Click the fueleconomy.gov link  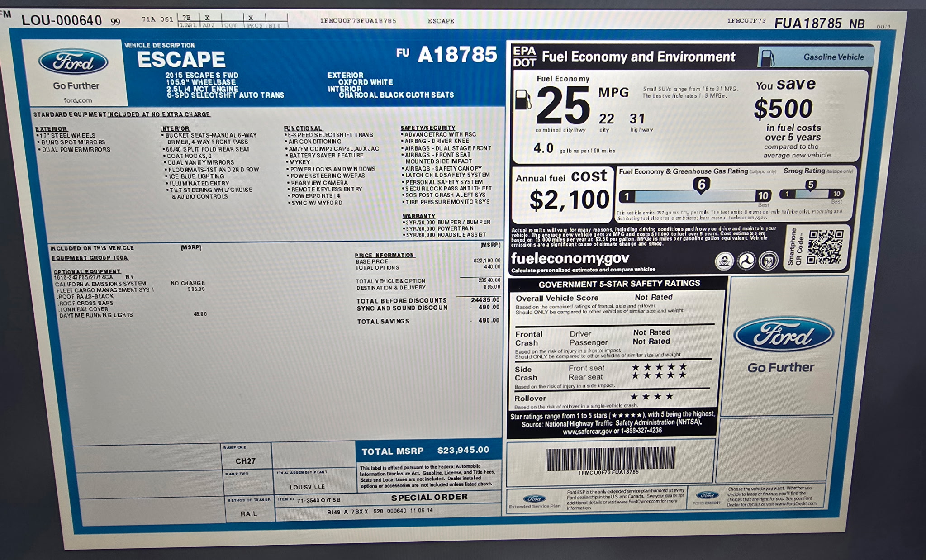coord(570,258)
